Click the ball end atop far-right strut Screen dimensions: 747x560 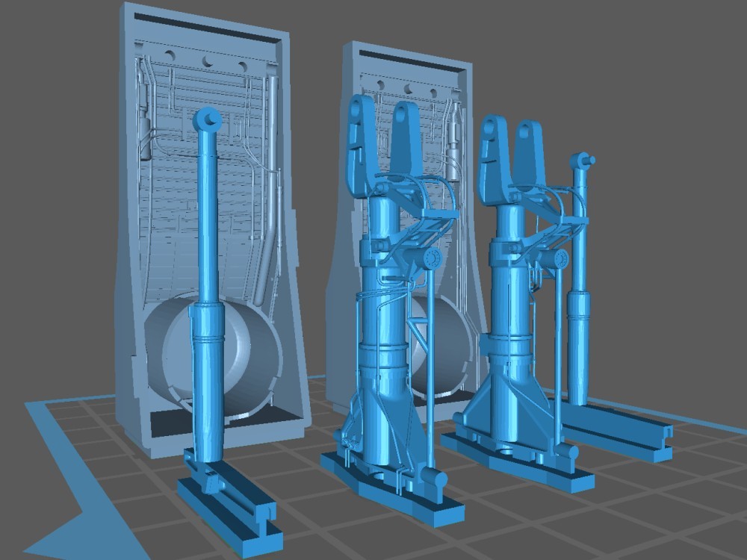pyautogui.click(x=582, y=160)
